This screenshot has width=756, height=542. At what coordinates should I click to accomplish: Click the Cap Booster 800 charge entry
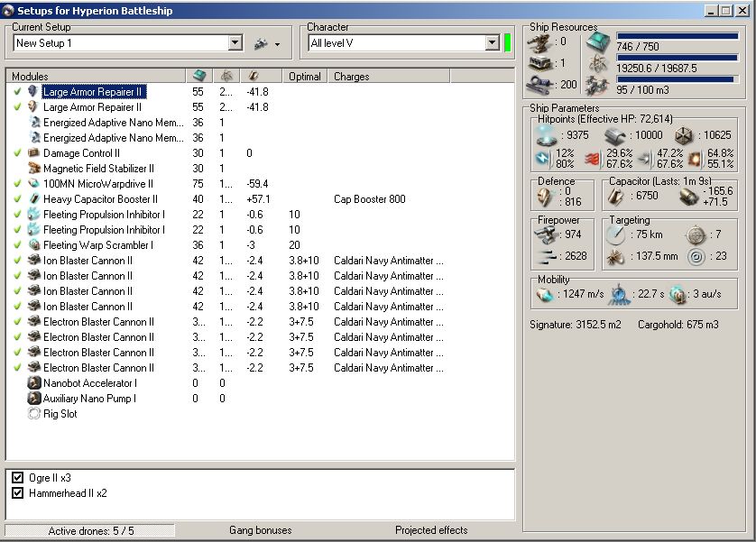click(369, 199)
